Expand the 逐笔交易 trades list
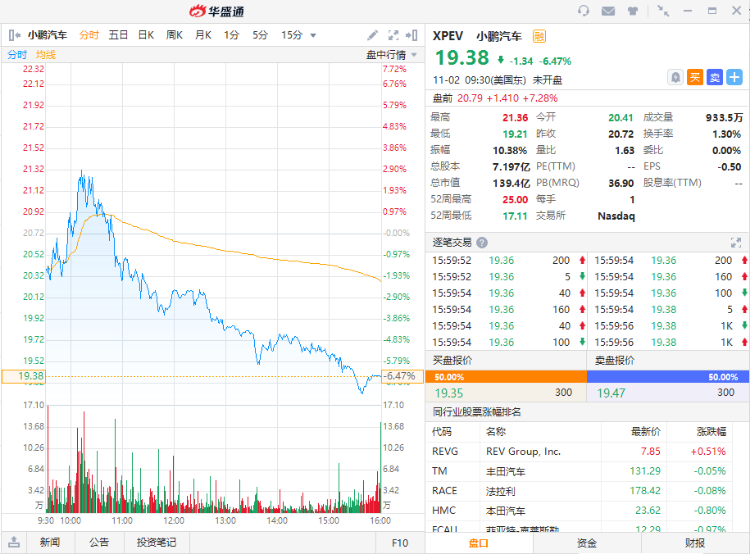 pyautogui.click(x=736, y=243)
